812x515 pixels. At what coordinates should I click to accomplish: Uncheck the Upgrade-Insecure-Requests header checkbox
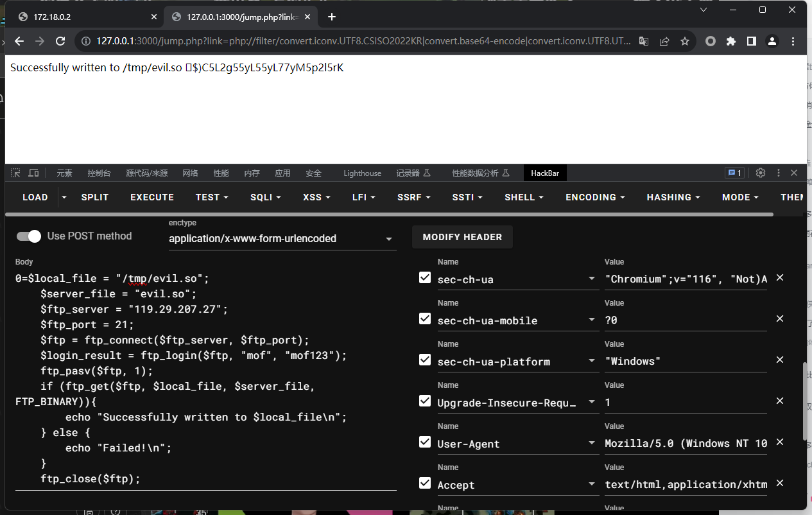425,401
